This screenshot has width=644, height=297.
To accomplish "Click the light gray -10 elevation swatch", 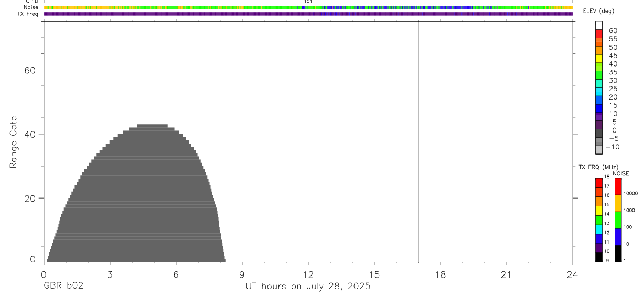I will coord(598,150).
